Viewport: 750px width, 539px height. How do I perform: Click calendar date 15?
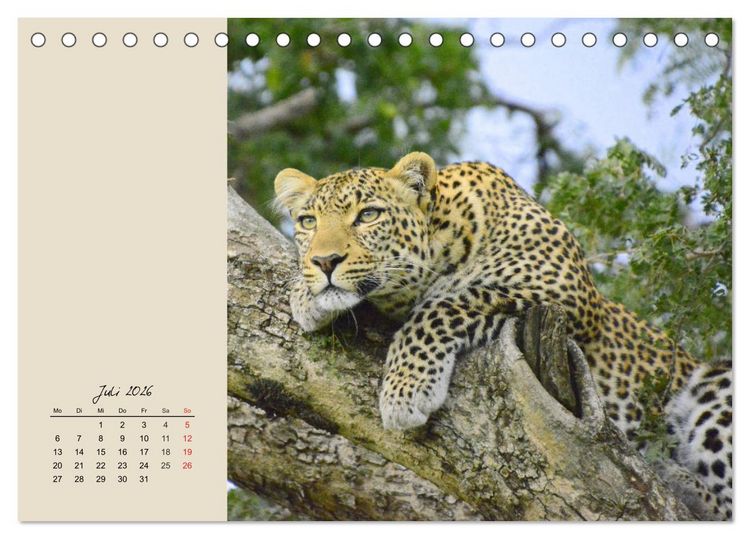[100, 452]
